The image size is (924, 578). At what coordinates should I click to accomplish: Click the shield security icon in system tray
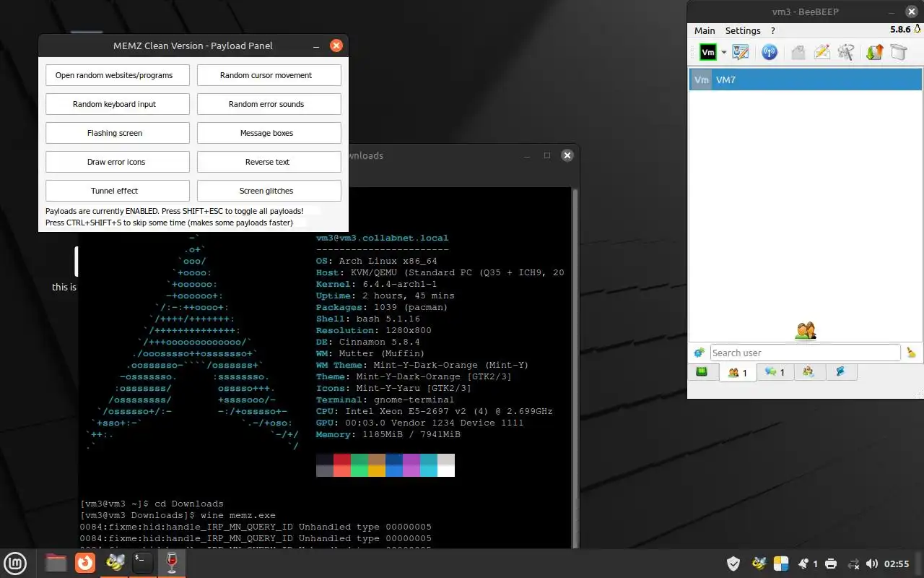point(733,564)
